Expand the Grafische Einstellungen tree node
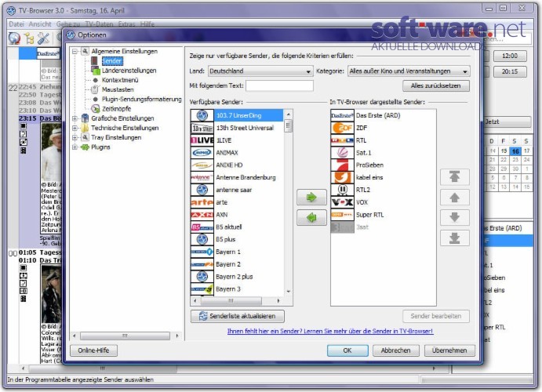The image size is (542, 392). point(75,118)
